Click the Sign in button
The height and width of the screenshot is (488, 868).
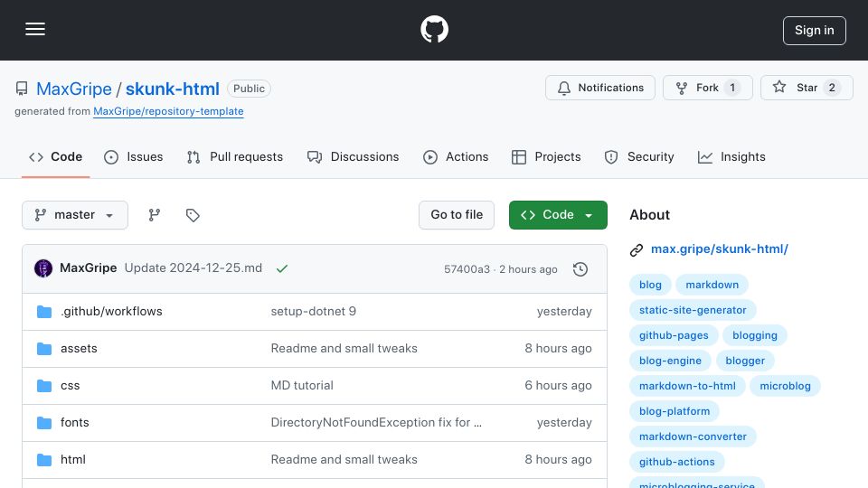click(x=814, y=31)
